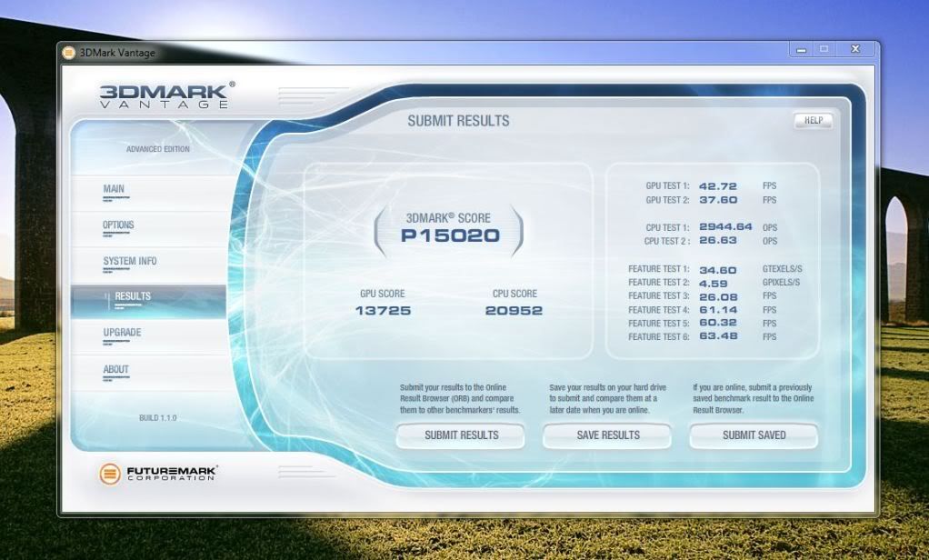Click the Online Result Browser description text
929x560 pixels.
tap(460, 399)
